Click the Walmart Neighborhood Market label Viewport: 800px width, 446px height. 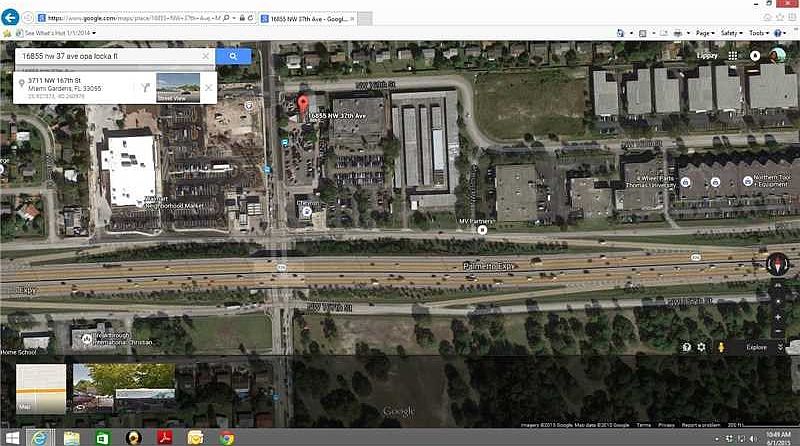click(174, 202)
